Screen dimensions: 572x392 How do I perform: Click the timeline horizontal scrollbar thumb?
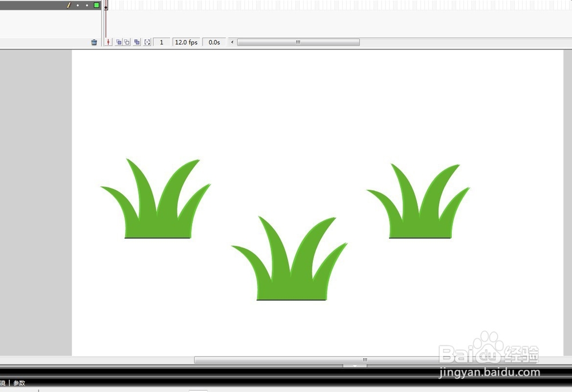coord(298,42)
